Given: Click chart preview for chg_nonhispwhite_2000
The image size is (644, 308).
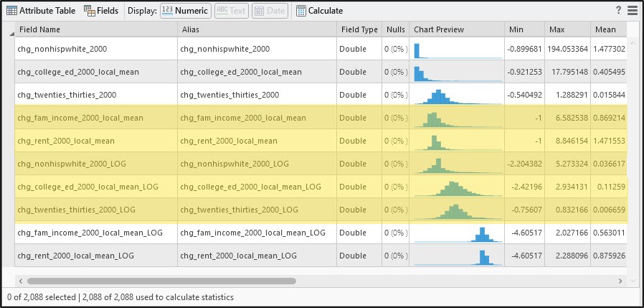Looking at the screenshot, I should pyautogui.click(x=457, y=49).
